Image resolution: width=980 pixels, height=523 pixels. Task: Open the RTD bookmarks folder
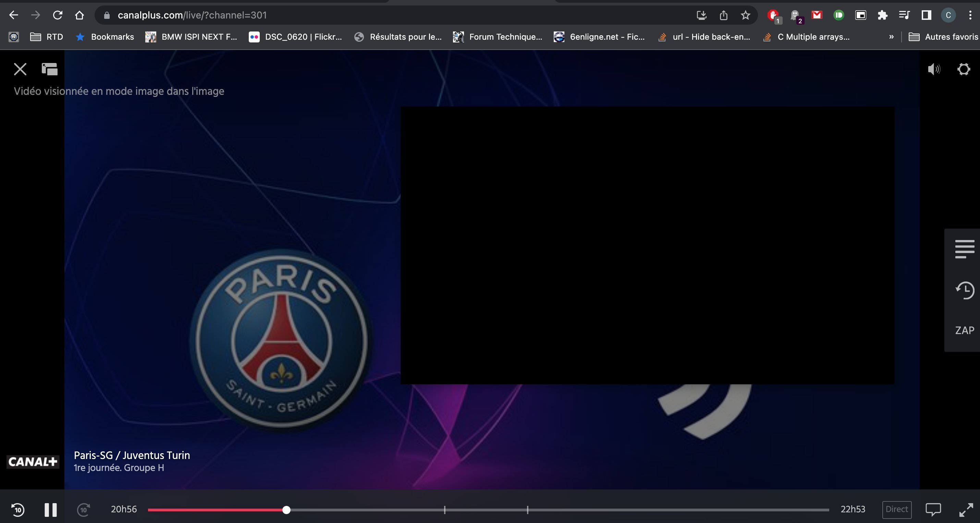[x=46, y=37]
